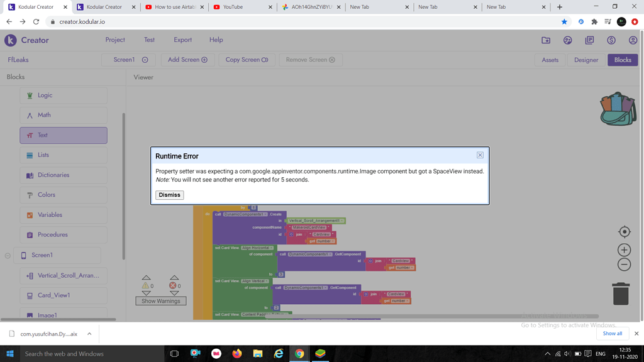Bookmark this page with the star icon
This screenshot has height=362, width=644.
tap(564, 22)
